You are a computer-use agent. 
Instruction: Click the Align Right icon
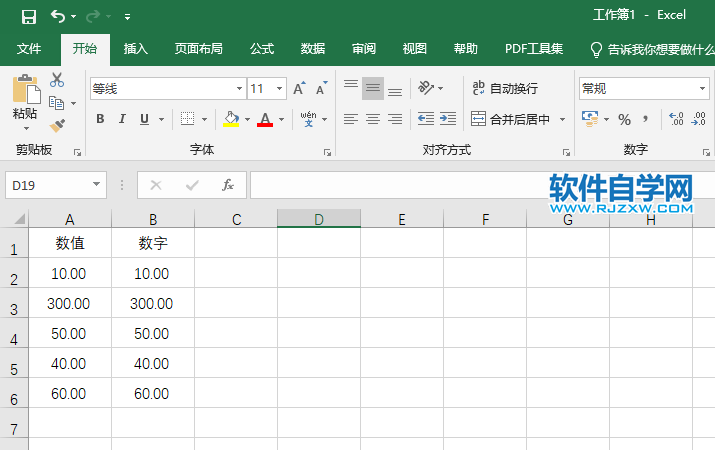click(x=395, y=119)
